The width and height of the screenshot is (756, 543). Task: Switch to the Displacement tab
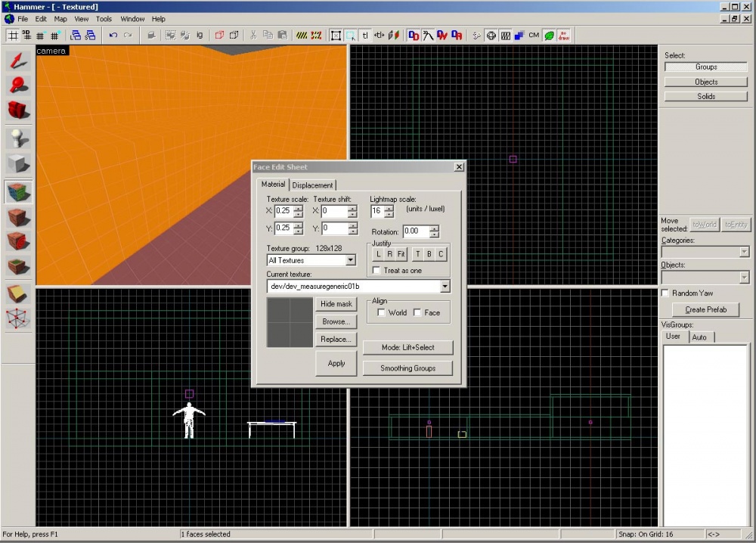tap(312, 185)
